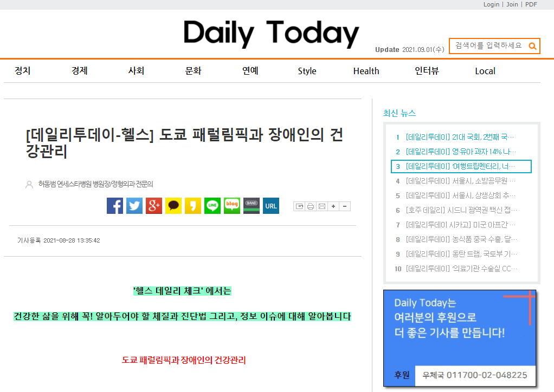Share using the green LINE icon

pos(212,206)
